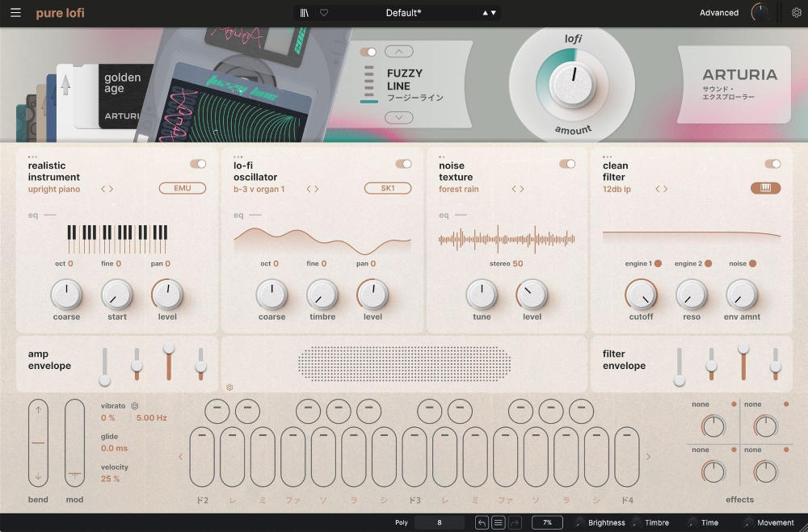Open the upright piano sample selector
808x532 pixels.
(x=54, y=189)
